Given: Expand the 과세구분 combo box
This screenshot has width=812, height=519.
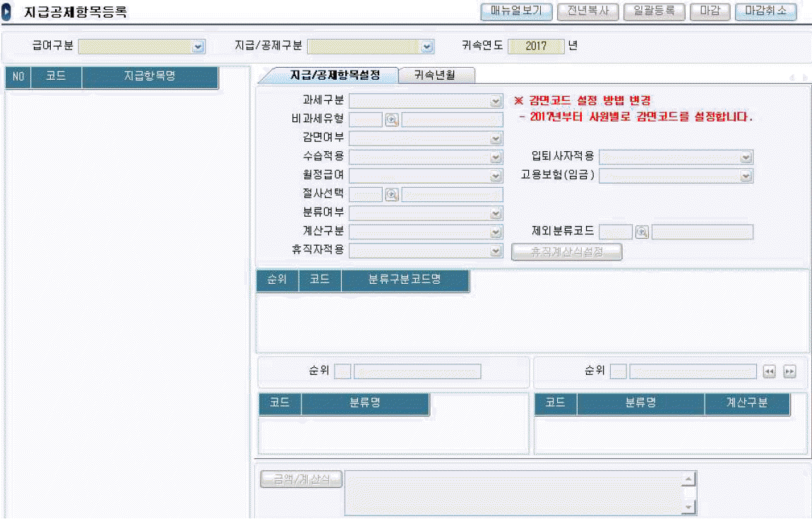Looking at the screenshot, I should (x=496, y=102).
